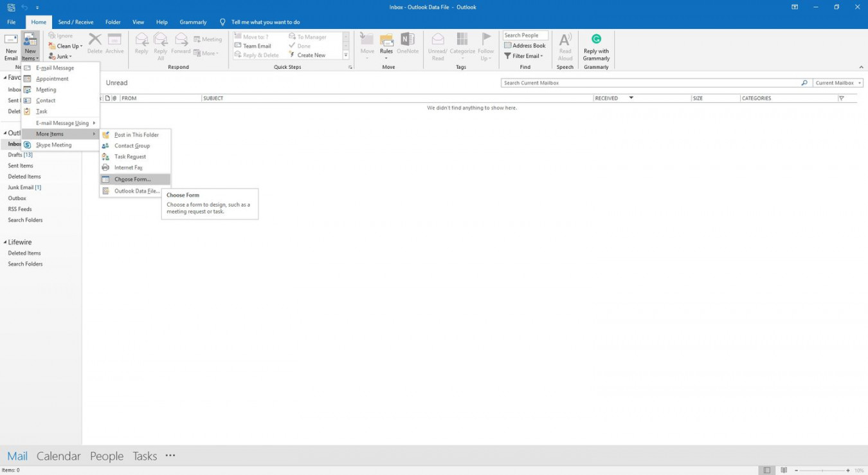
Task: Select Post in This Folder
Action: click(x=135, y=135)
